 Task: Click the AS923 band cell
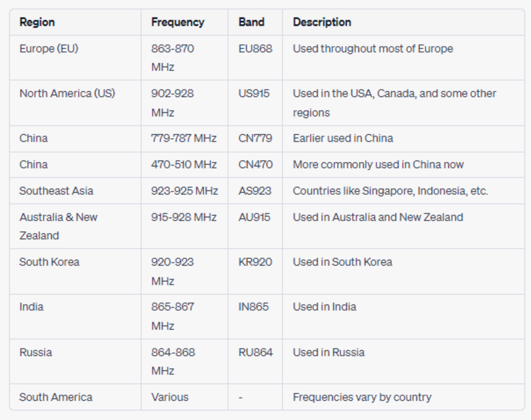click(255, 191)
